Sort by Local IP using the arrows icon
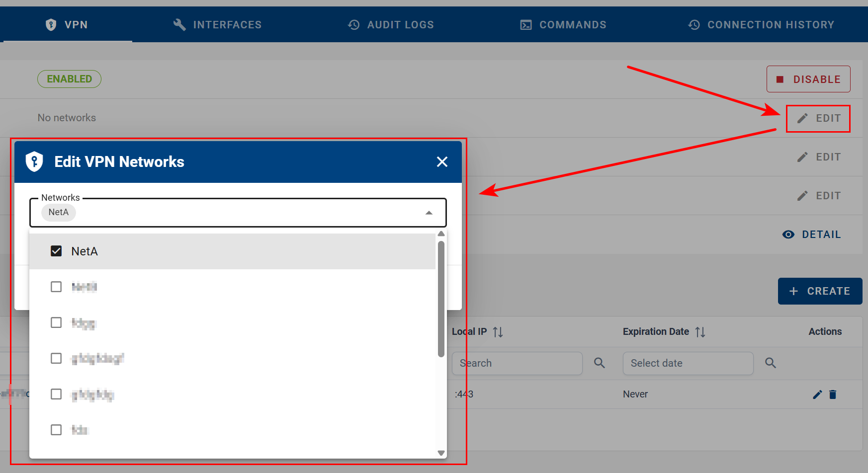The height and width of the screenshot is (473, 868). (498, 332)
